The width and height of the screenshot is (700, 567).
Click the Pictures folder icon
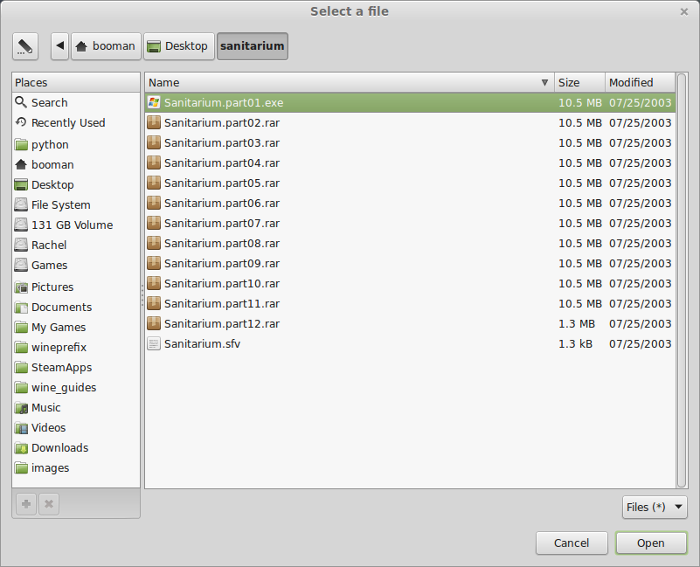coord(21,287)
